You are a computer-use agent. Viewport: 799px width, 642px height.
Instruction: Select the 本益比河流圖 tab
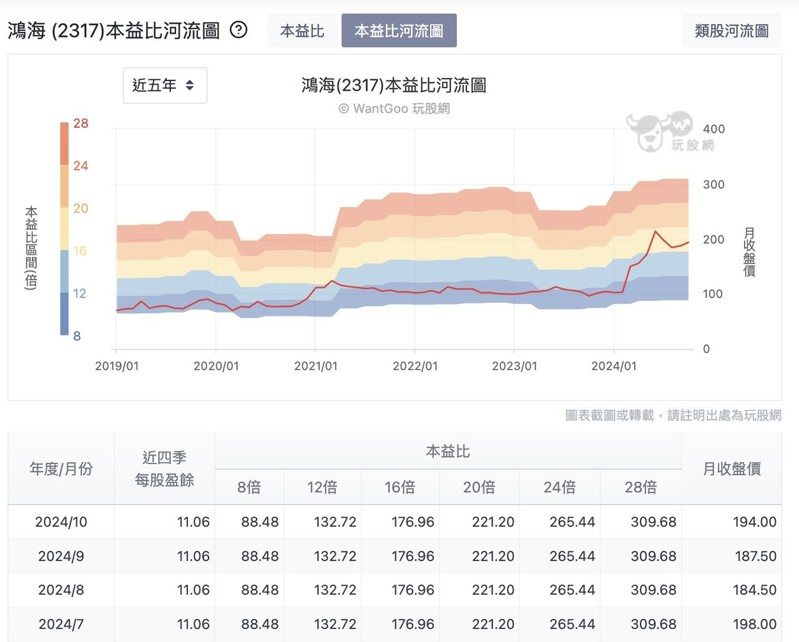[399, 31]
